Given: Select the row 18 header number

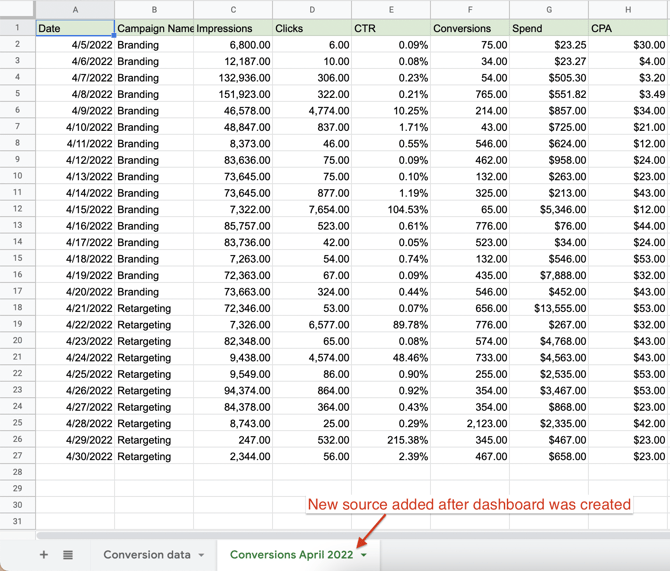Looking at the screenshot, I should click(17, 308).
